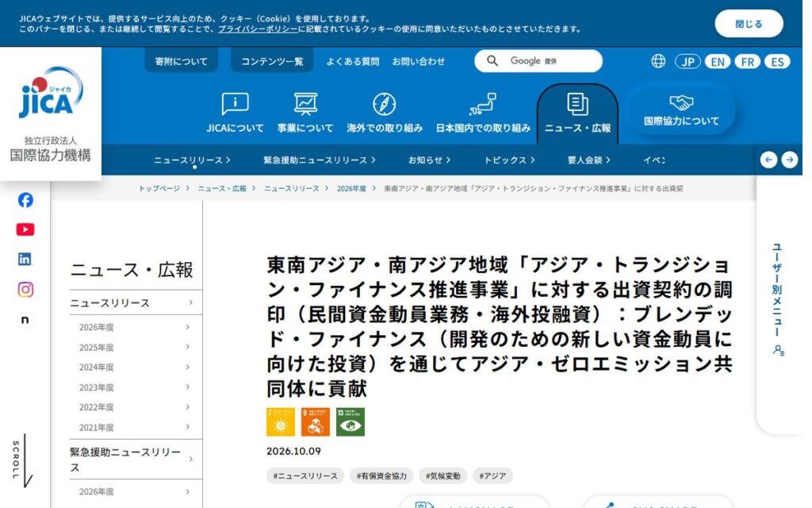Open the ニュース・広報 document icon tab
812x508 pixels.
click(577, 113)
